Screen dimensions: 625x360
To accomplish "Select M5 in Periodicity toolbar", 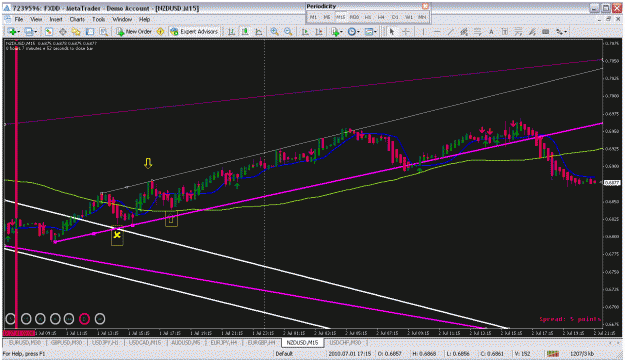I will (327, 17).
